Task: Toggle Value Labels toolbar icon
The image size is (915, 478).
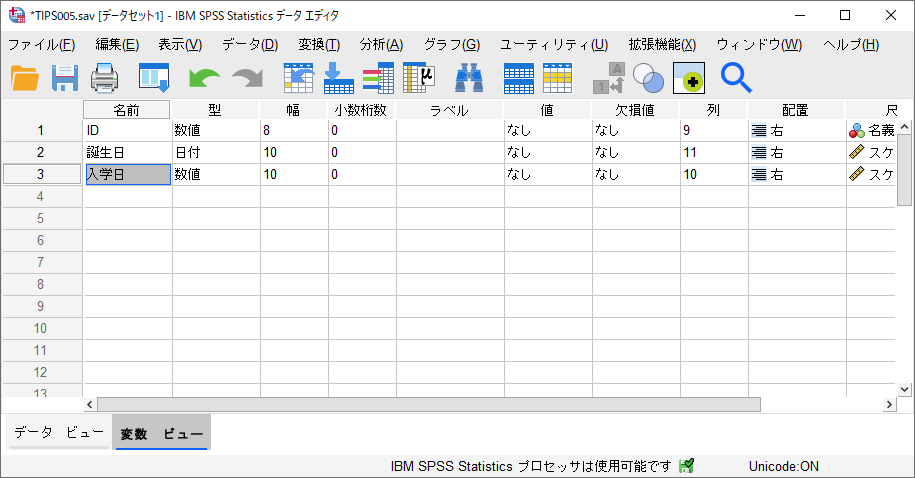Action: coord(609,78)
